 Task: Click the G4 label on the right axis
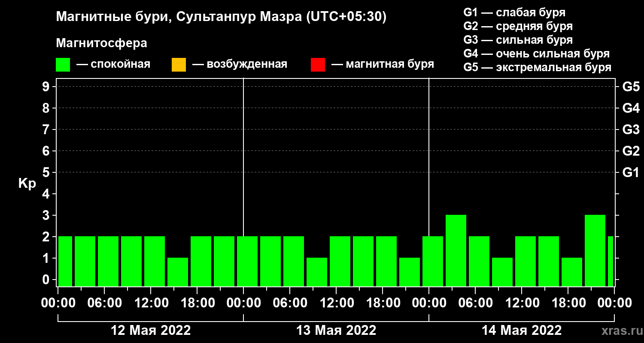click(631, 108)
